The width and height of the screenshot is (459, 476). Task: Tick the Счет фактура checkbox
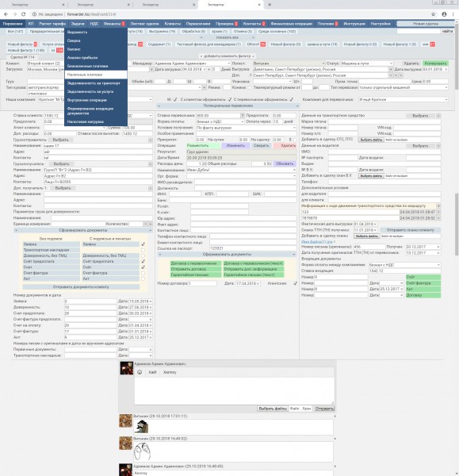(x=143, y=273)
